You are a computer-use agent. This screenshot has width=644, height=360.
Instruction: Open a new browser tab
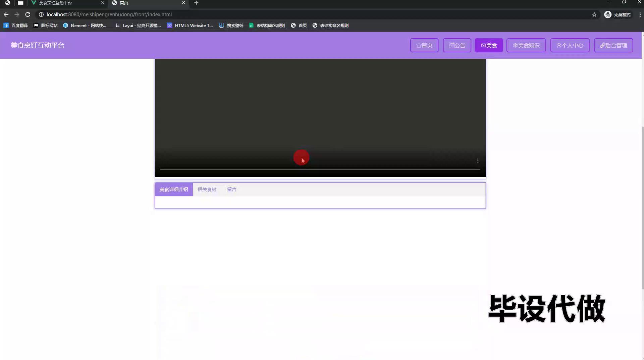pos(196,3)
